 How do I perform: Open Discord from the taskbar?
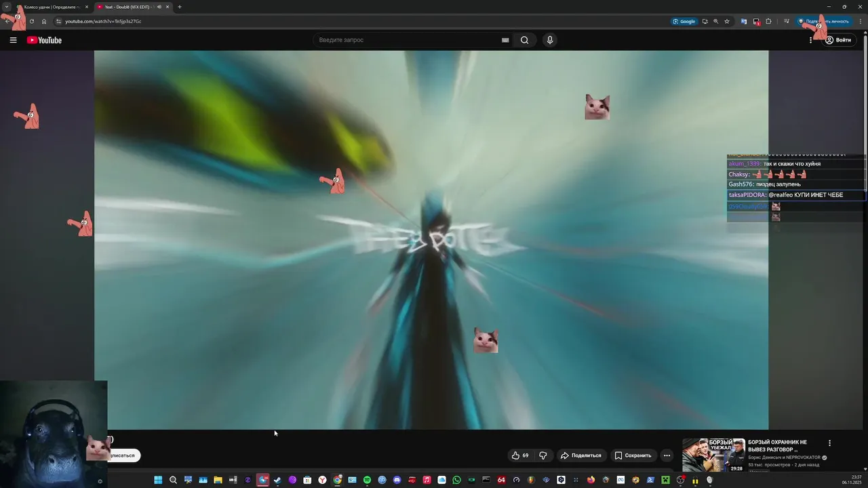[x=397, y=480]
